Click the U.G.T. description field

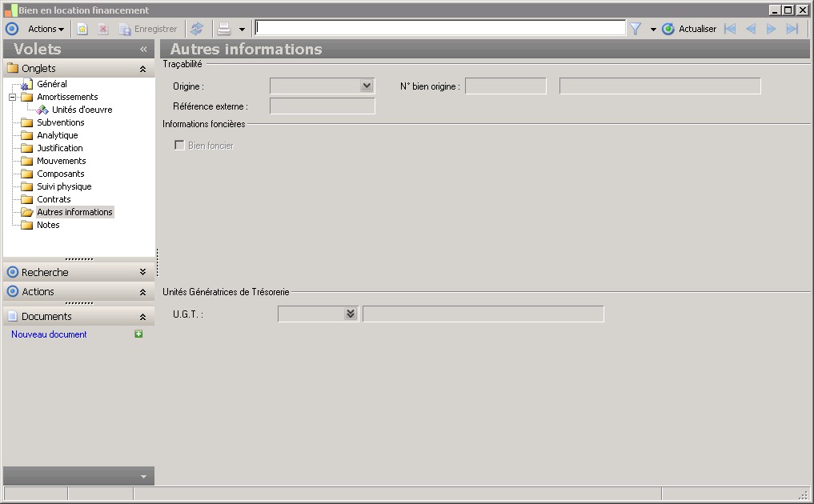tap(483, 314)
